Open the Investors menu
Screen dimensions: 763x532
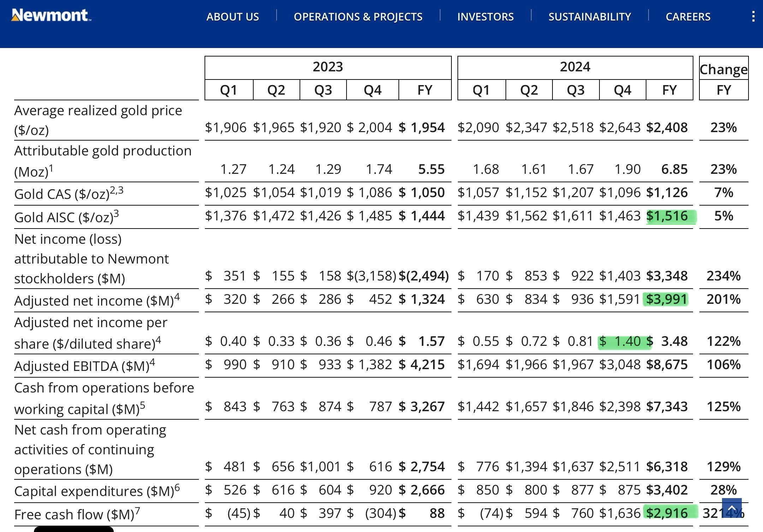click(x=485, y=17)
